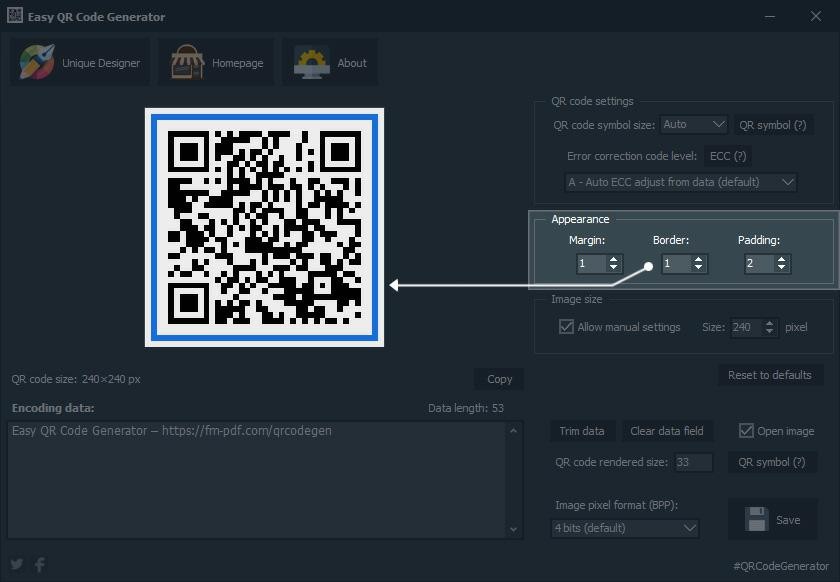Viewport: 840px width, 582px height.
Task: Click the Clear data field button
Action: [x=666, y=431]
